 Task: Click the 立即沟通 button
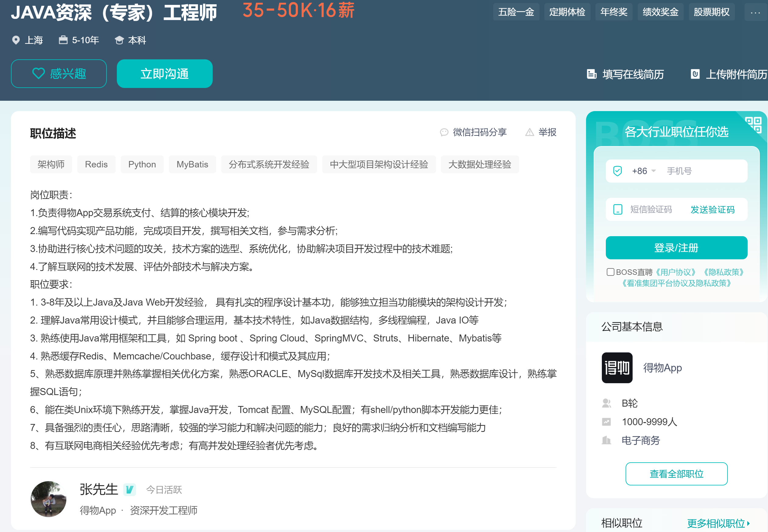pyautogui.click(x=165, y=74)
